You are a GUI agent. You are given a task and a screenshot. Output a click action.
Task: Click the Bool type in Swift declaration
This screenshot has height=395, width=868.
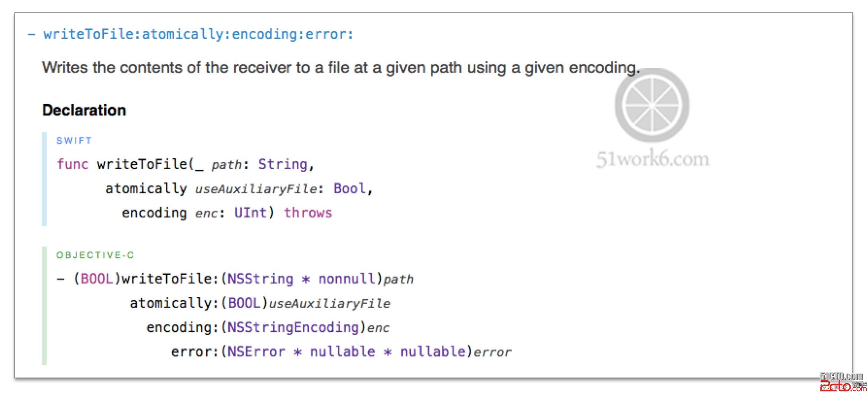(349, 188)
